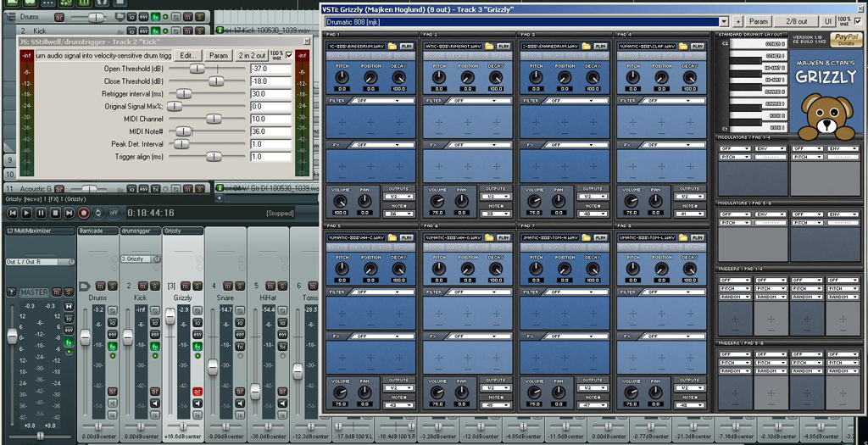Open envelope button on Kick mixer strip
Screen dimensions: 868x445
coord(155,334)
